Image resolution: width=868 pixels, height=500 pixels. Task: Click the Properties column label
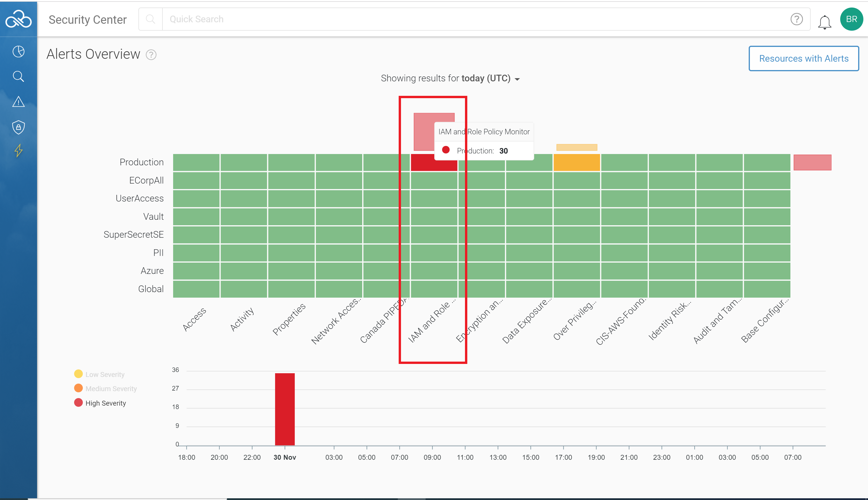[x=289, y=319]
